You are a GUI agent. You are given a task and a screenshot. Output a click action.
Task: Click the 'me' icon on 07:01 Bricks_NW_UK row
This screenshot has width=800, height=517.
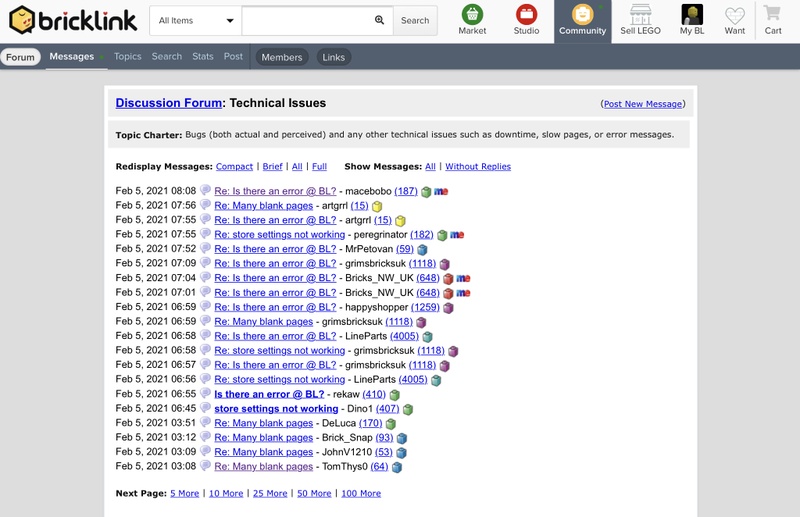coord(463,293)
